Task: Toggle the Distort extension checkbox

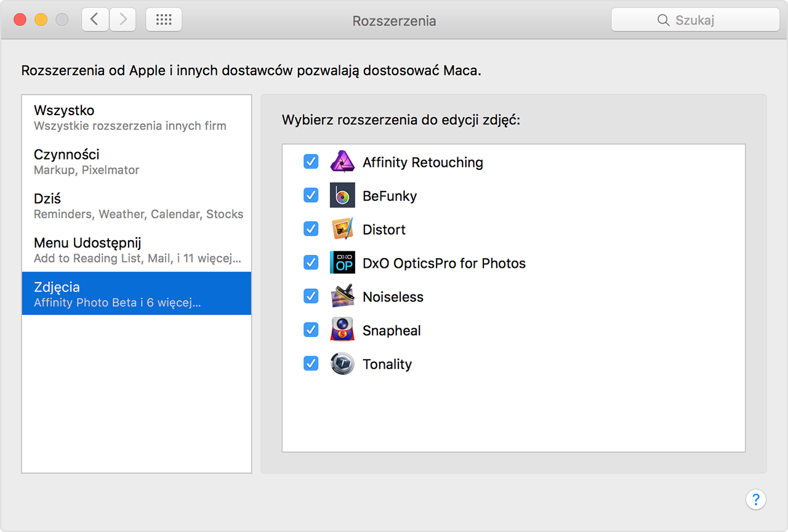Action: click(311, 229)
